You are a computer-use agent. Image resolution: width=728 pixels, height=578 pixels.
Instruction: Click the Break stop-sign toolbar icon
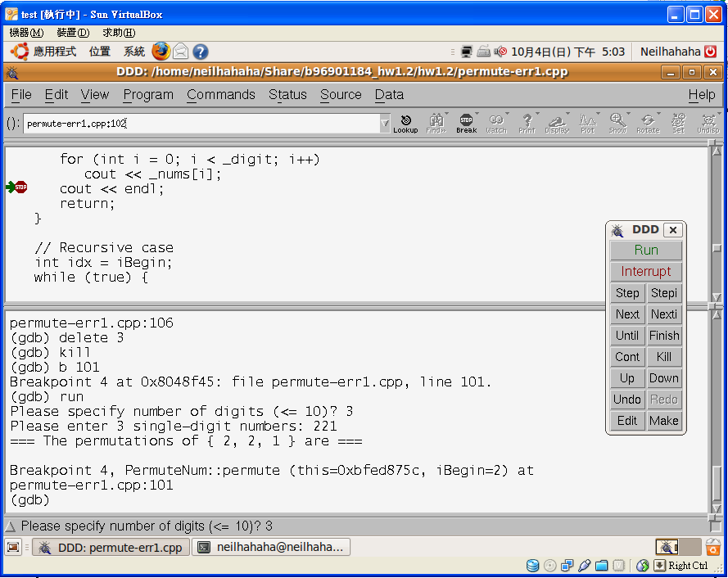[466, 124]
